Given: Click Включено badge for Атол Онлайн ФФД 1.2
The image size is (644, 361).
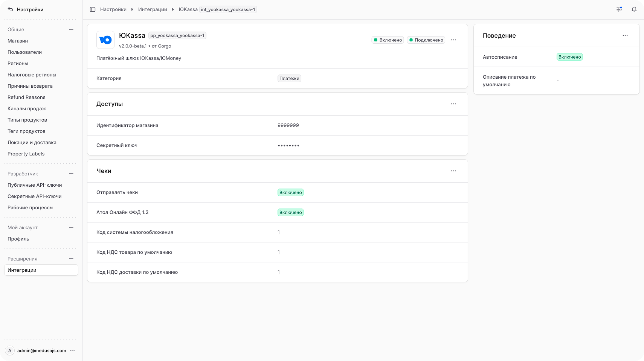Looking at the screenshot, I should click(290, 212).
